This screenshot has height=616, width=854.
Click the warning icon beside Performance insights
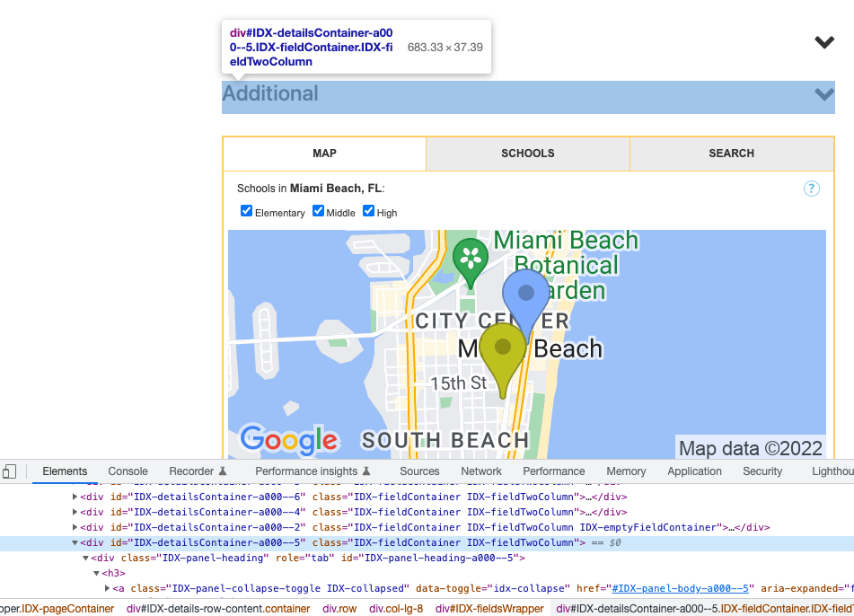coord(365,471)
